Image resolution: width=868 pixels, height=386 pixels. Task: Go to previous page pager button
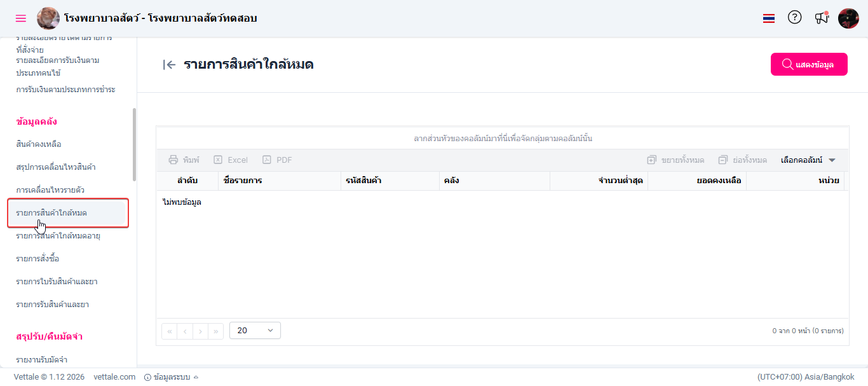point(185,331)
